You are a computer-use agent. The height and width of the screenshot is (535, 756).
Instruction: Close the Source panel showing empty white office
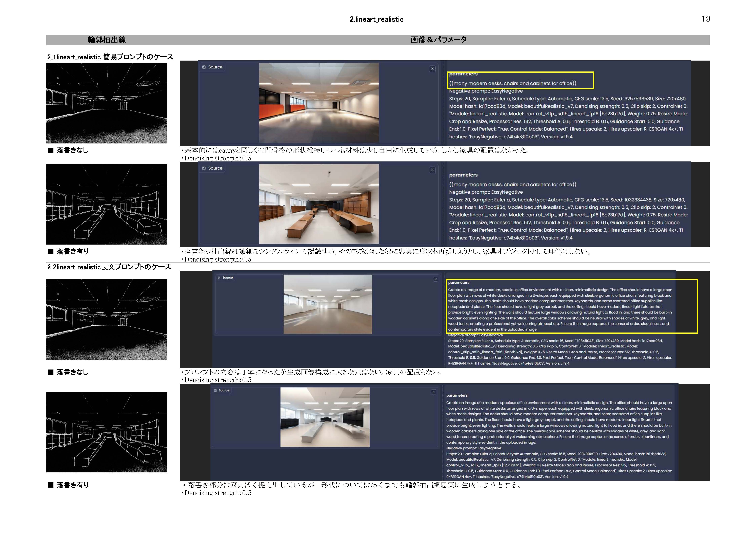[435, 279]
